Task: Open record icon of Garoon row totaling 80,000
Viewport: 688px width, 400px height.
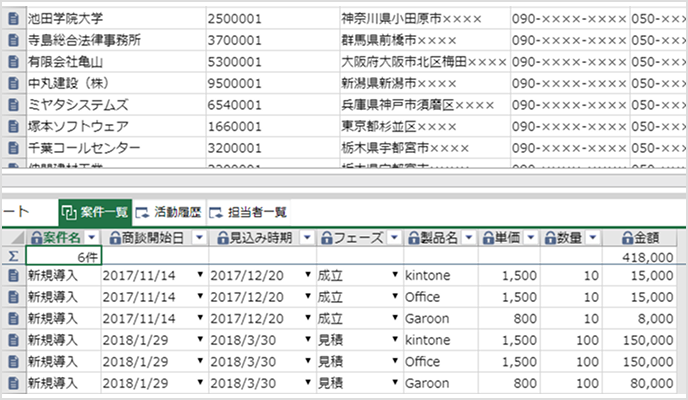Action: [x=14, y=383]
